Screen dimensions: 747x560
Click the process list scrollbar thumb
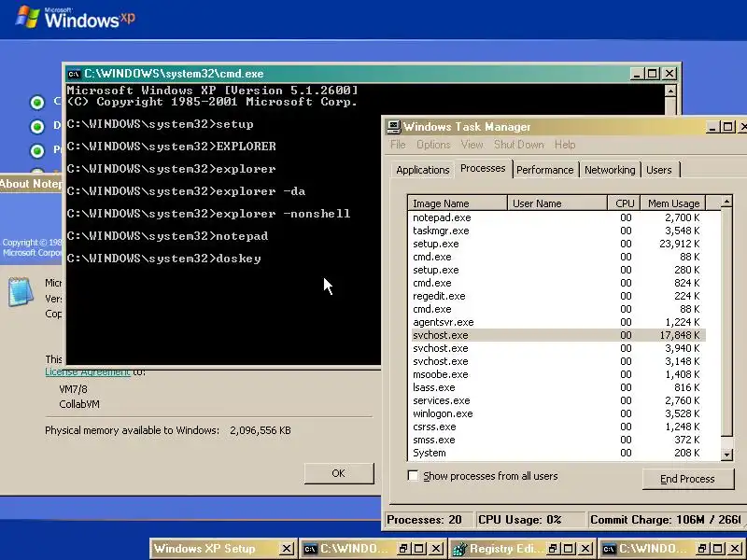pos(726,322)
